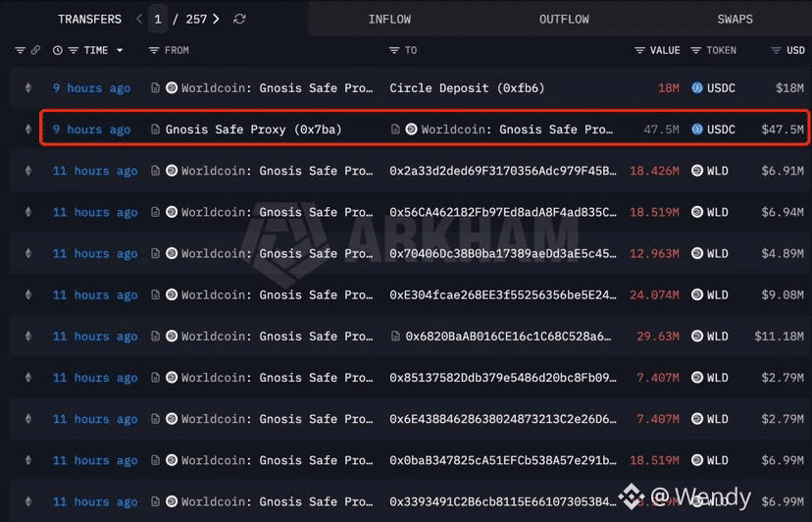Switch to the SWAPS tab
This screenshot has height=522, width=812.
[735, 20]
